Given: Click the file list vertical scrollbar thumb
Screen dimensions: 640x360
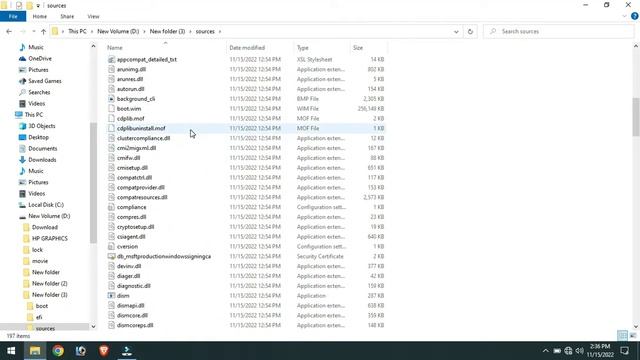Looking at the screenshot, I should point(636,117).
